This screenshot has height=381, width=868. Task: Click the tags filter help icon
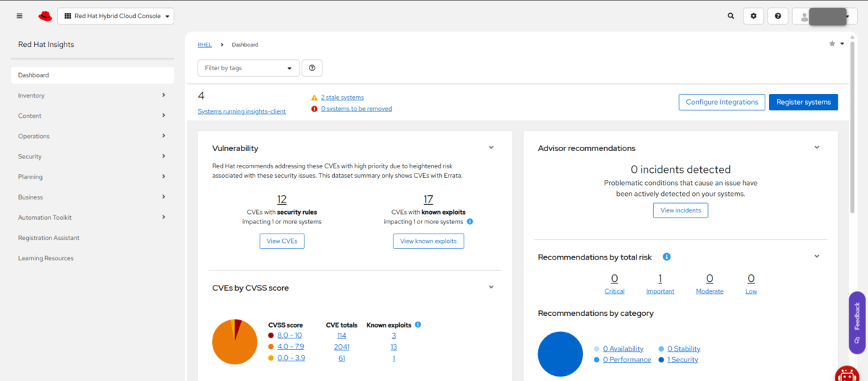pos(312,68)
